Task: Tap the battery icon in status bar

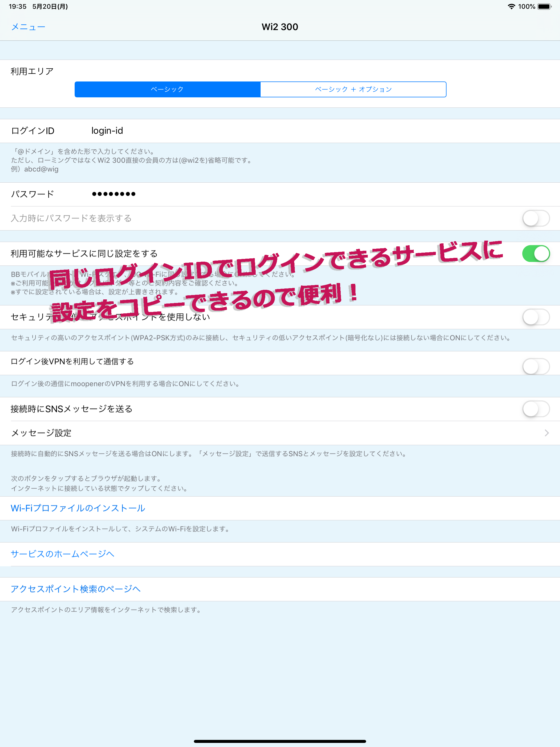Action: tap(544, 6)
